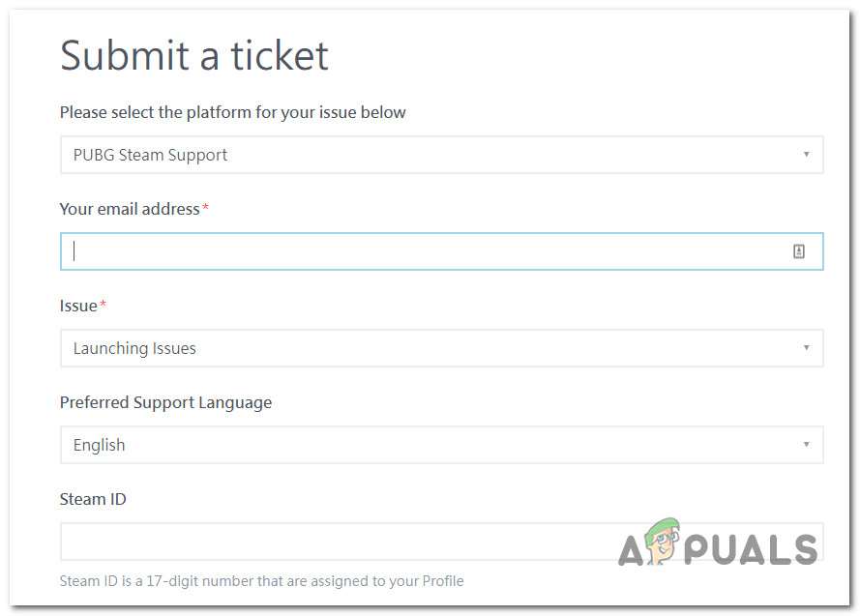Click the Steam ID 17-digit hint text
This screenshot has width=860, height=616.
(x=261, y=581)
